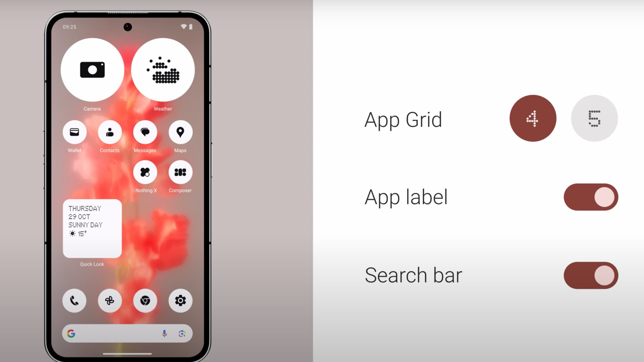The width and height of the screenshot is (644, 362).
Task: Open Settings from dock
Action: [180, 301]
